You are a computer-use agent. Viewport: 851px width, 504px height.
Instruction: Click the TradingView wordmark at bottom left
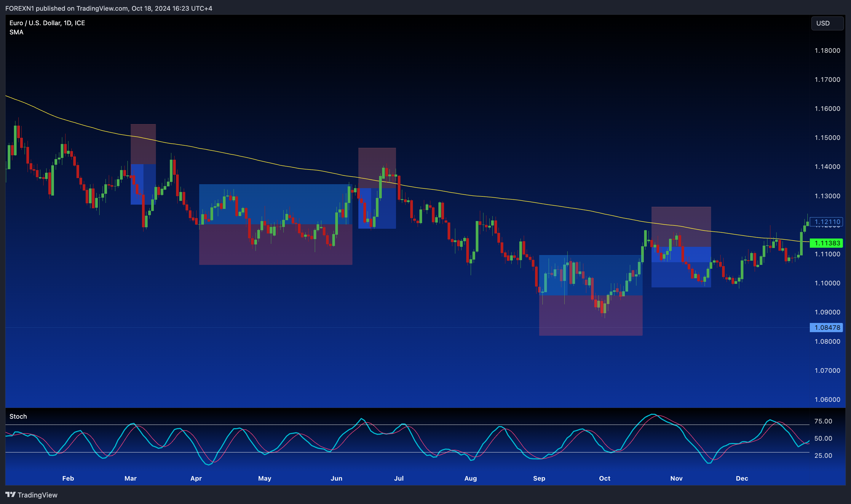(37, 495)
